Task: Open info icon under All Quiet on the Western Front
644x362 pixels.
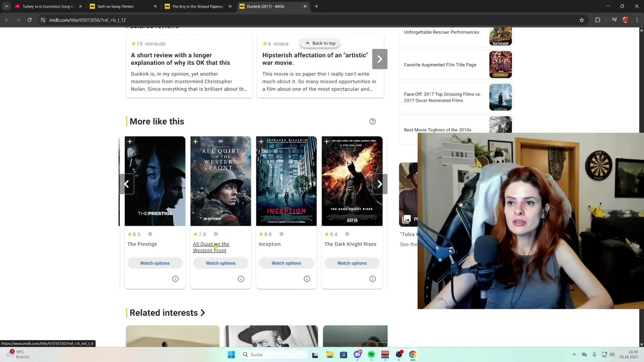Action: pyautogui.click(x=241, y=279)
